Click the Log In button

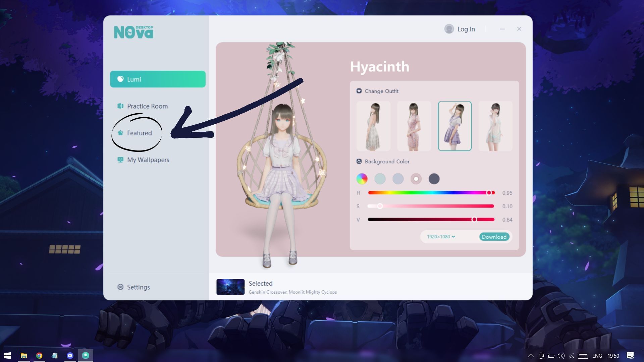[x=466, y=29]
